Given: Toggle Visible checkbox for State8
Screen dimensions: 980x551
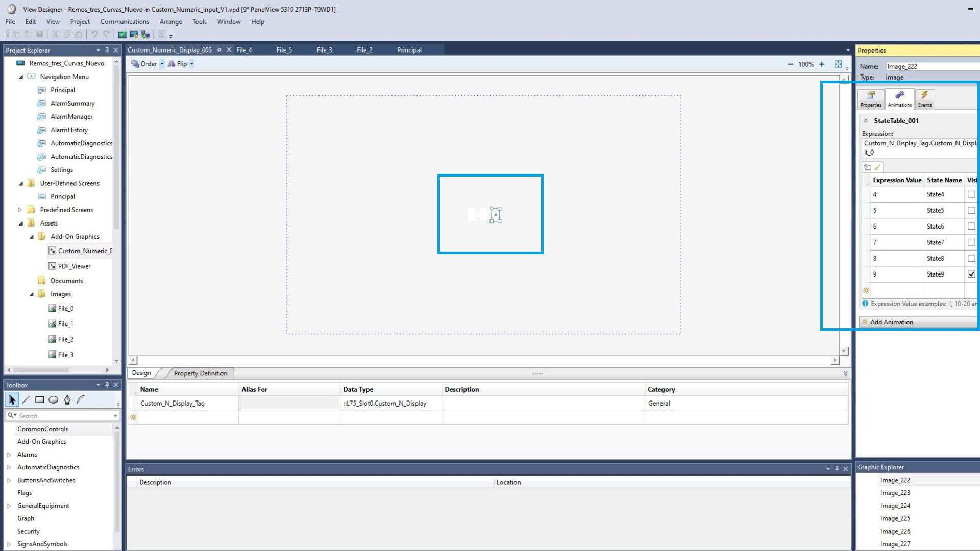Looking at the screenshot, I should coord(971,258).
